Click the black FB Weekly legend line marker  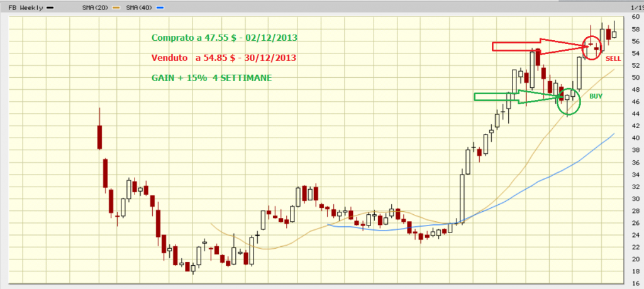click(50, 8)
